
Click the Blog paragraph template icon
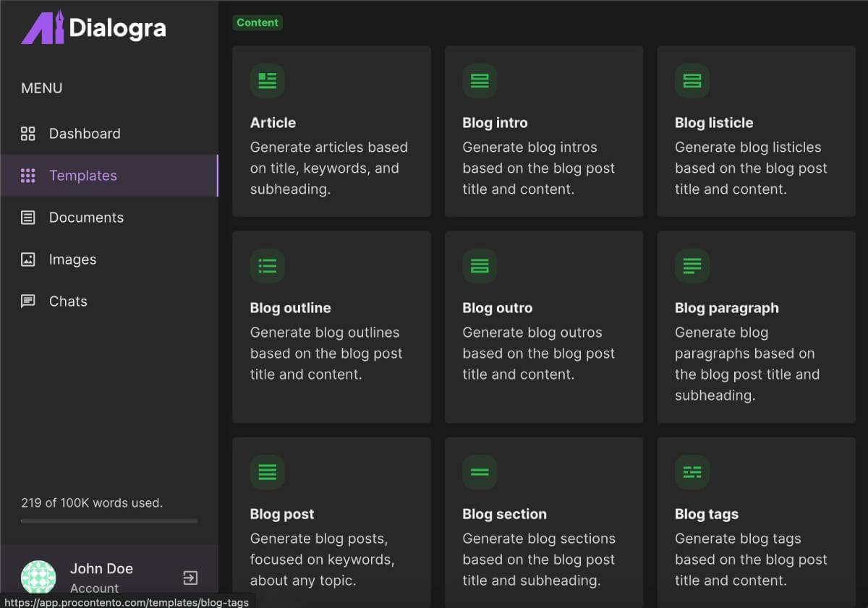(692, 266)
